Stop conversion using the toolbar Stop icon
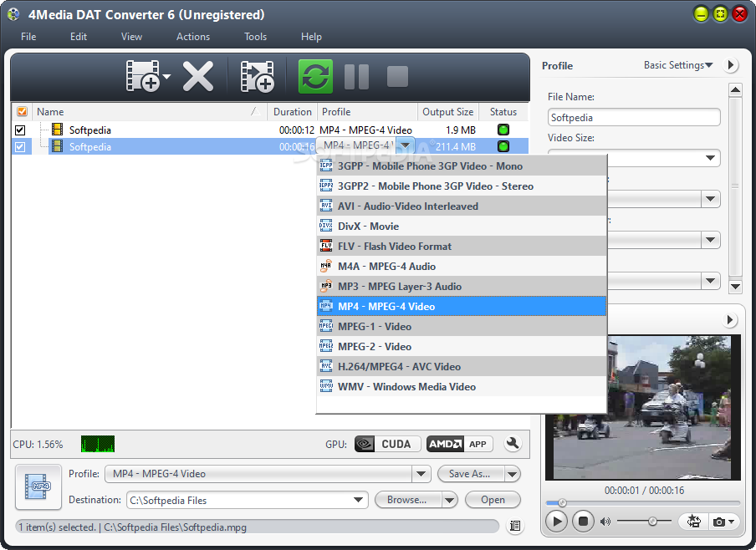The image size is (756, 550). click(x=398, y=76)
